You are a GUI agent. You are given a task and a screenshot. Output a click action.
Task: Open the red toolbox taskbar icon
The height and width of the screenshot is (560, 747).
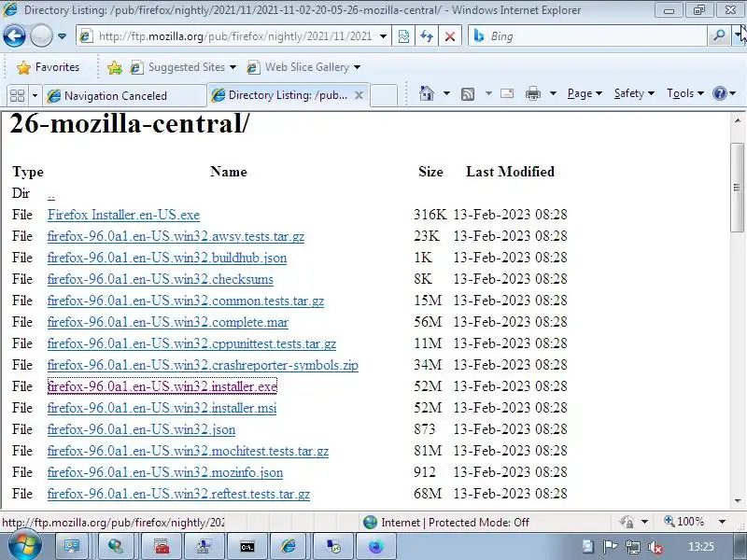pos(162,547)
